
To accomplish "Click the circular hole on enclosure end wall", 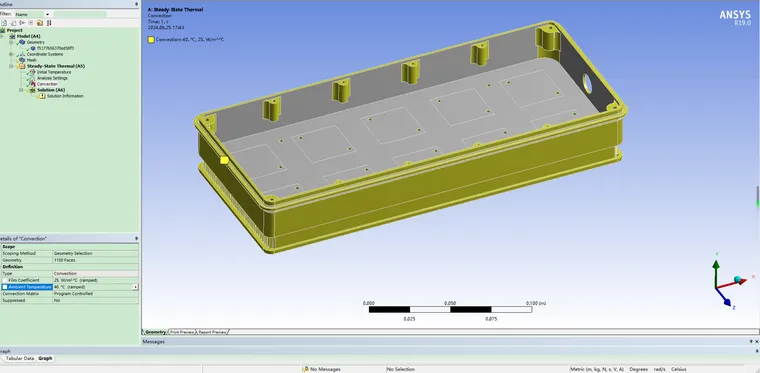I will click(587, 83).
